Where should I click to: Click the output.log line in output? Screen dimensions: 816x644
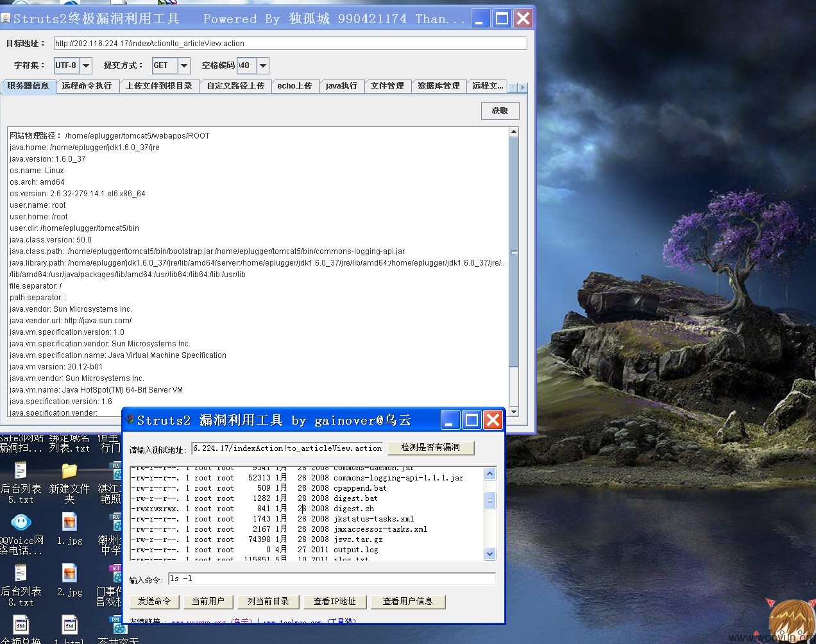point(255,550)
